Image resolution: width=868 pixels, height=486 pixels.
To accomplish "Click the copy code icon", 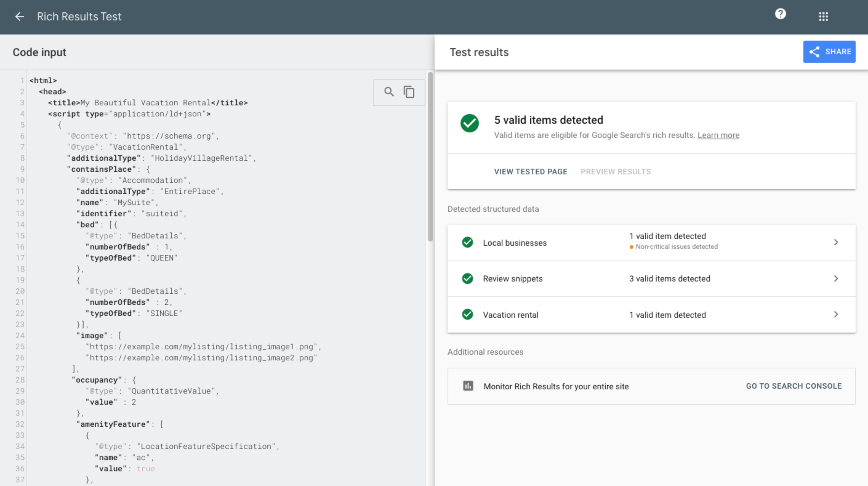I will point(409,91).
